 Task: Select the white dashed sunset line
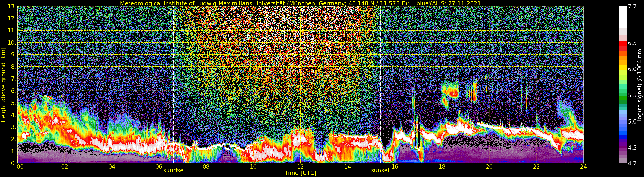tap(381, 75)
